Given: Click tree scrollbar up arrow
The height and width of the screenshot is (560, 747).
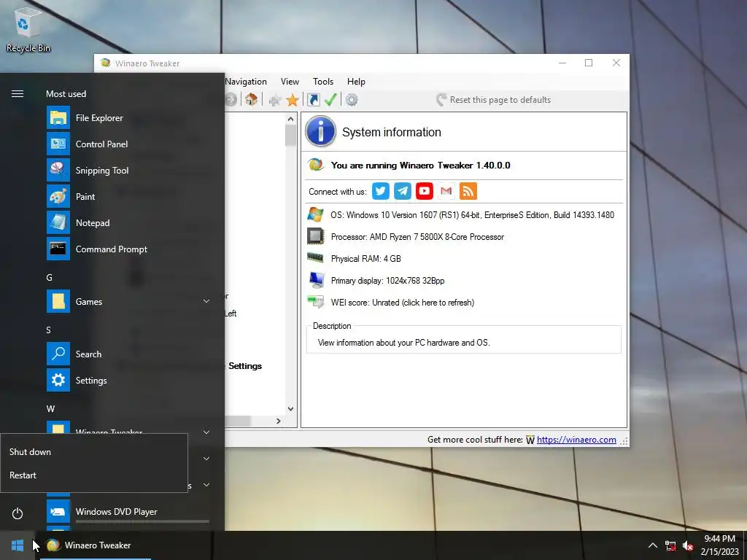Looking at the screenshot, I should pos(290,119).
